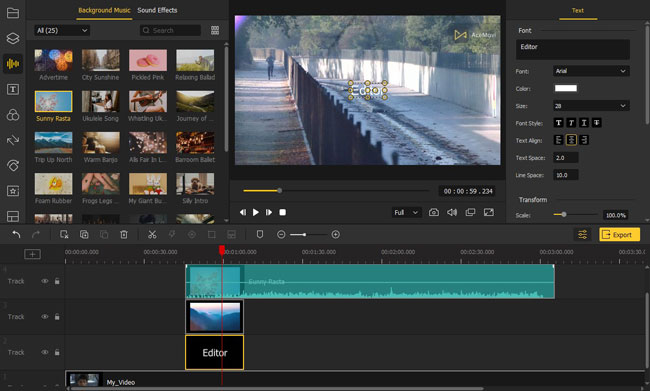This screenshot has height=391, width=650.
Task: Open the timeline settings sliders icon
Action: (x=582, y=235)
